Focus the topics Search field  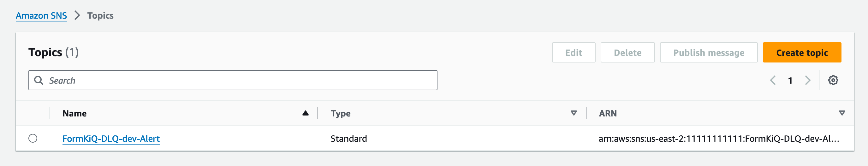pos(233,80)
